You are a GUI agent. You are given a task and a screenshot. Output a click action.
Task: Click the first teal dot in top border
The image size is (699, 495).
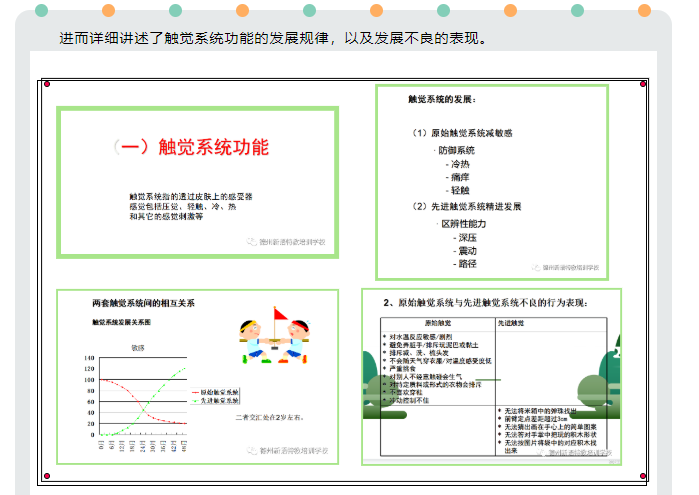tap(40, 10)
